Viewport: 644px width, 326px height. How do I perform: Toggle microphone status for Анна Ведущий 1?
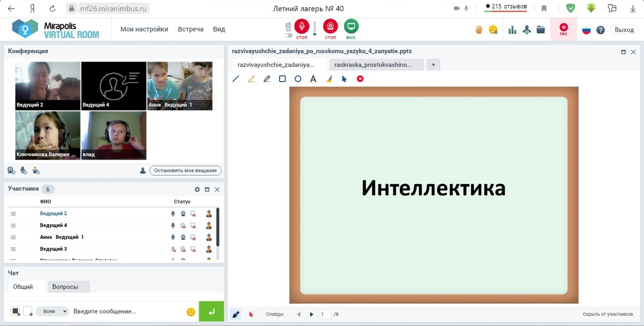(173, 237)
